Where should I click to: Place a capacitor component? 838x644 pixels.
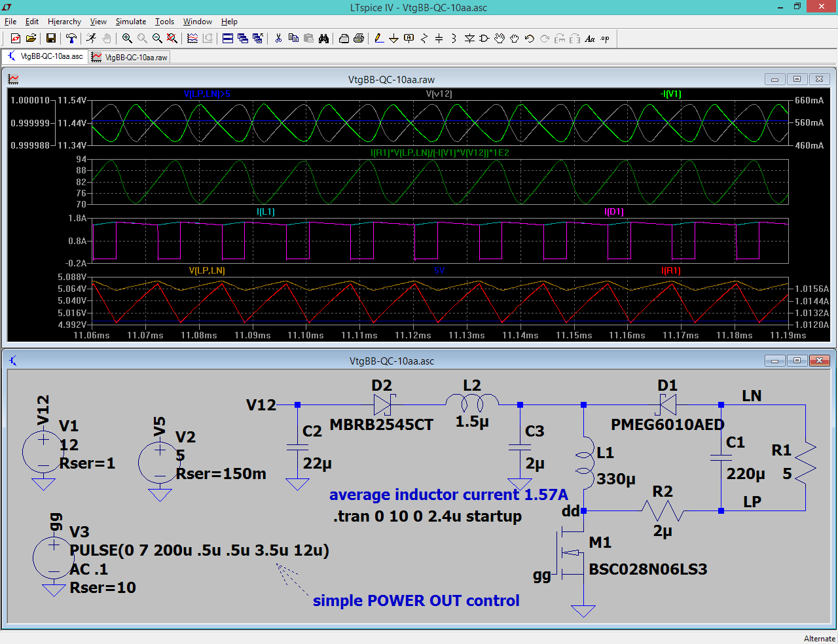(x=439, y=39)
